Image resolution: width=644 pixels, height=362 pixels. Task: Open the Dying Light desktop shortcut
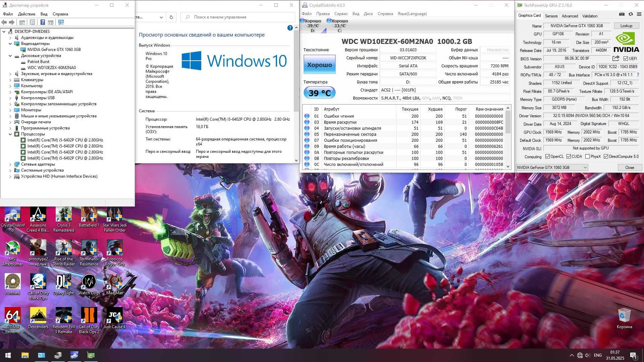[64, 284]
